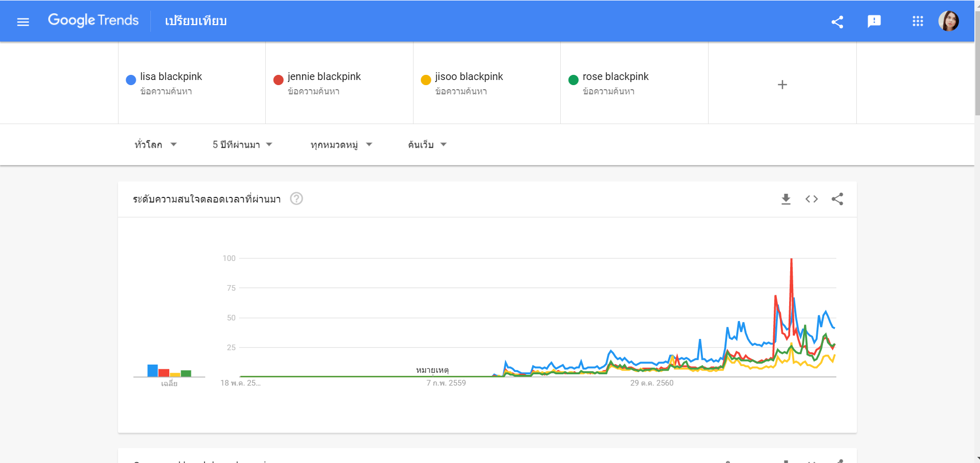Share the interest over time chart
This screenshot has width=980, height=463.
[837, 199]
